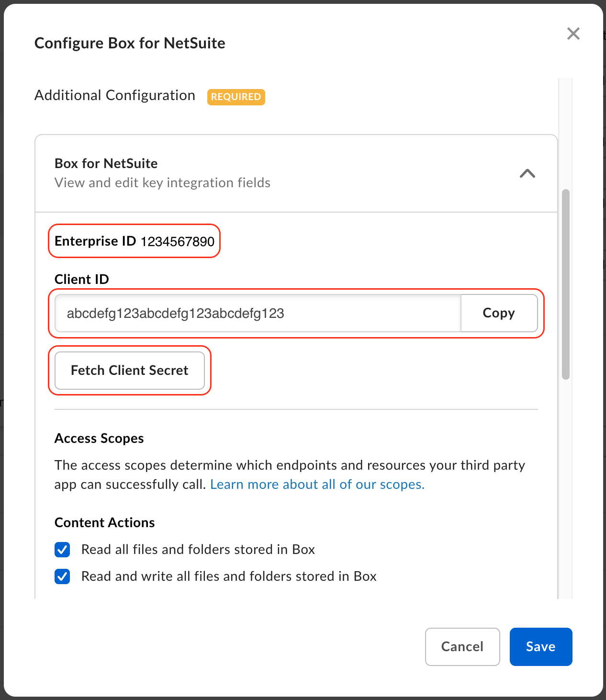This screenshot has width=606, height=700.
Task: Click the Additional Configuration heading
Action: click(x=115, y=95)
